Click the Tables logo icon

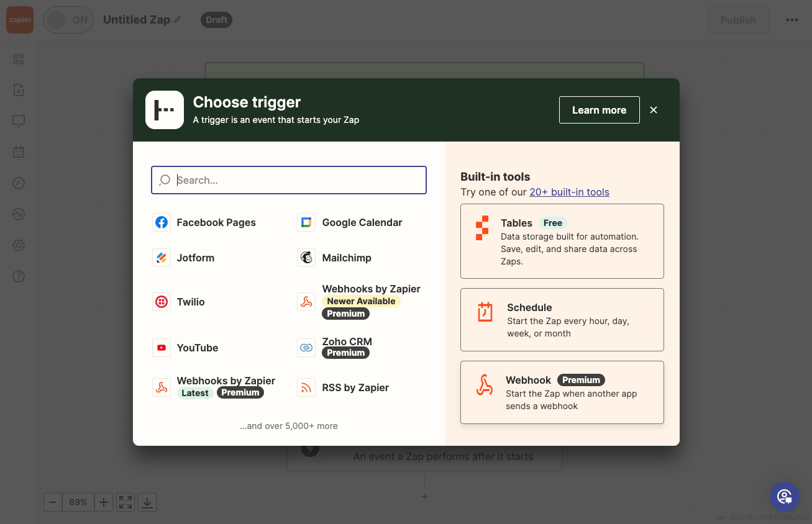(482, 228)
